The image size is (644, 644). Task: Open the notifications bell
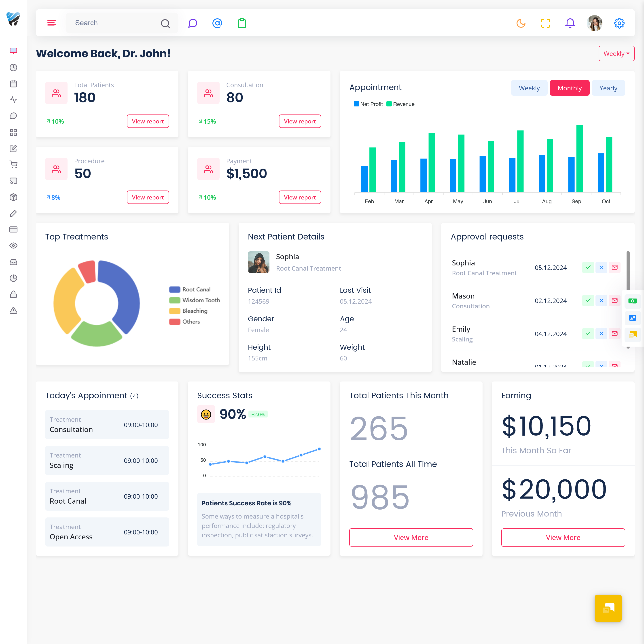570,23
